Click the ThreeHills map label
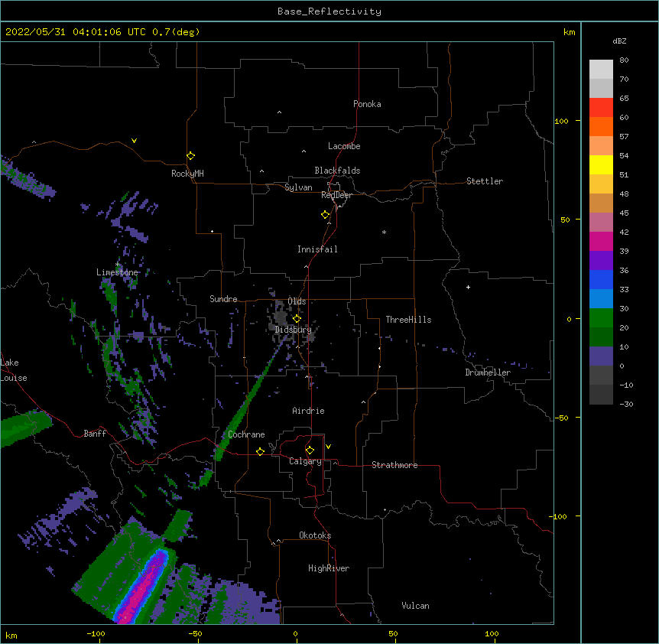The height and width of the screenshot is (644, 659). click(x=408, y=320)
